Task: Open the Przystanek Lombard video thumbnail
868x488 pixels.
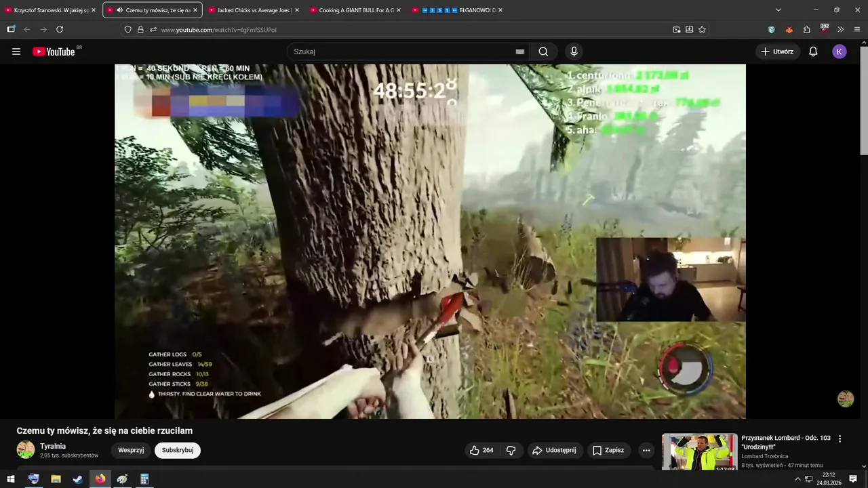Action: (699, 452)
